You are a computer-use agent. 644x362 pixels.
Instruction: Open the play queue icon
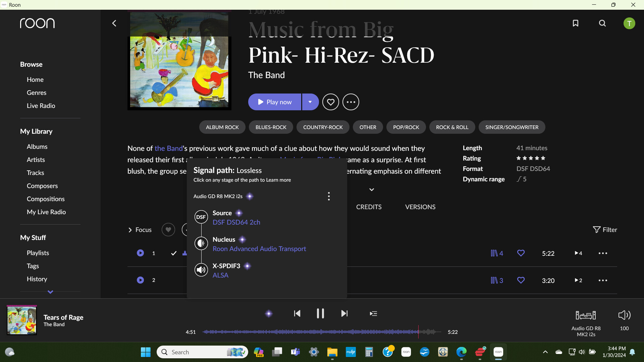pyautogui.click(x=373, y=314)
